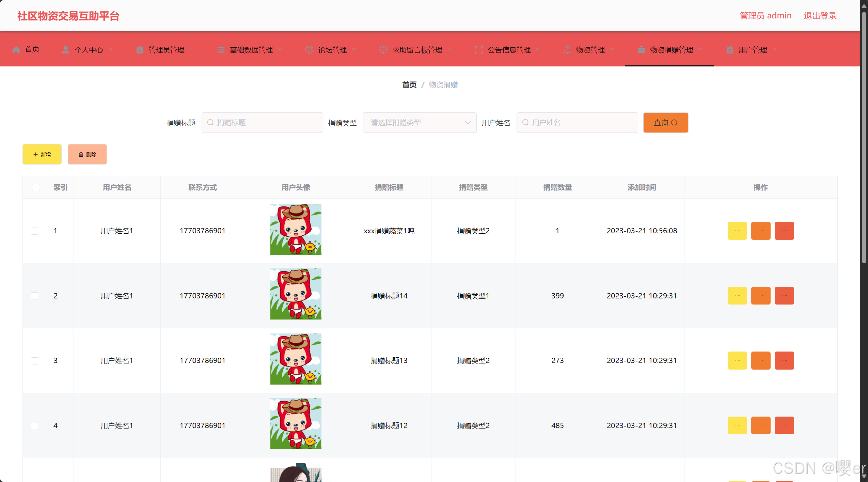868x482 pixels.
Task: Expand the 基础数据管理 menu chevron
Action: 280,49
